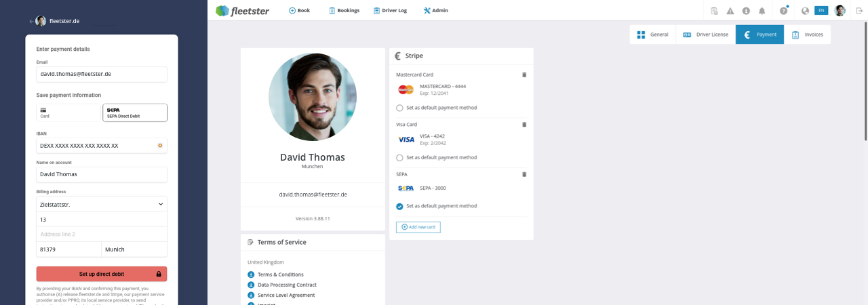Open the Book menu item
Screen dimensions: 868x305
point(299,10)
